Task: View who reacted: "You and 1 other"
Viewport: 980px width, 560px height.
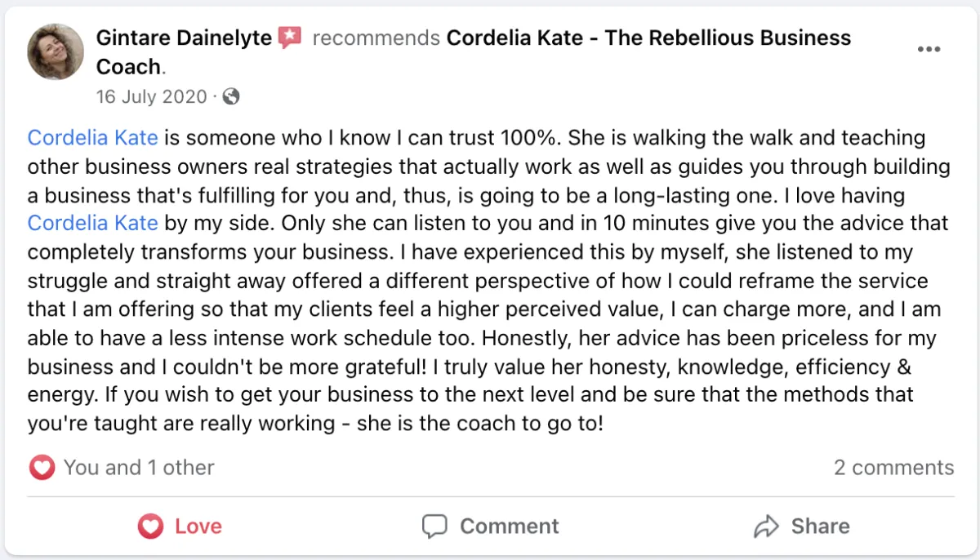Action: [139, 468]
